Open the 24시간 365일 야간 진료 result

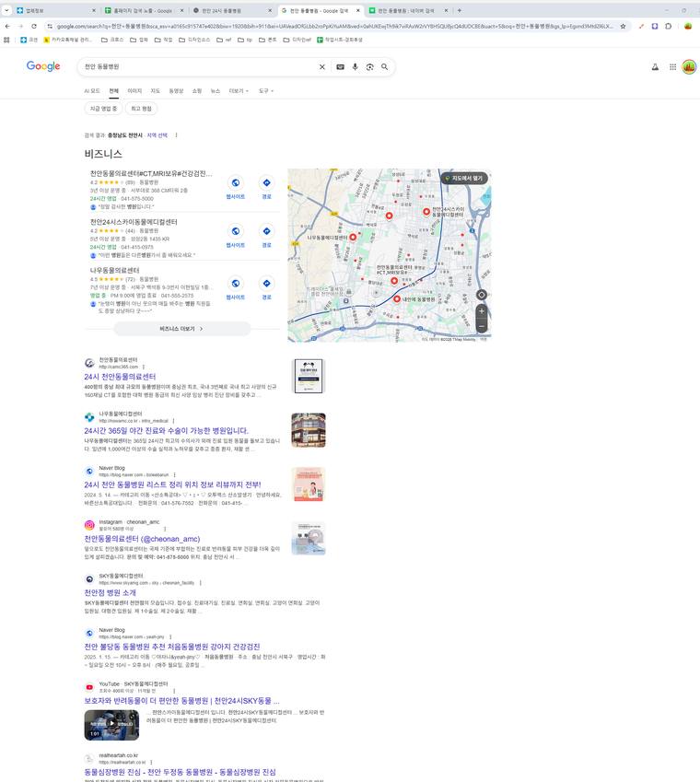[166, 430]
